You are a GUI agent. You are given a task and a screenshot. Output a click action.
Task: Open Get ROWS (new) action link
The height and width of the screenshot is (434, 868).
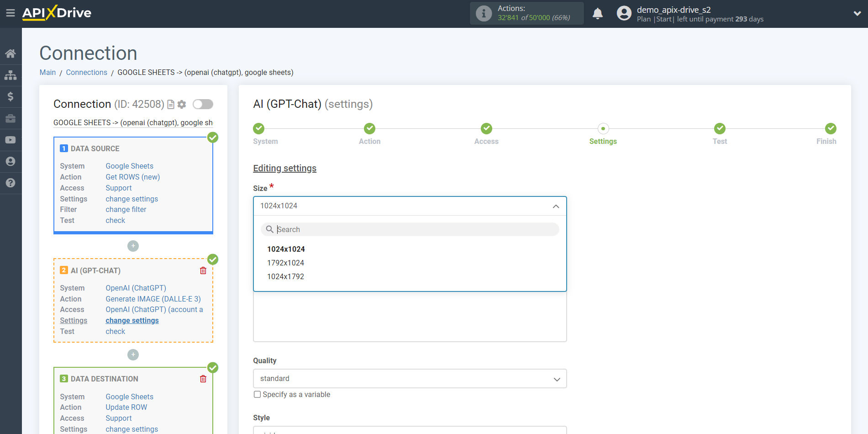click(x=132, y=177)
